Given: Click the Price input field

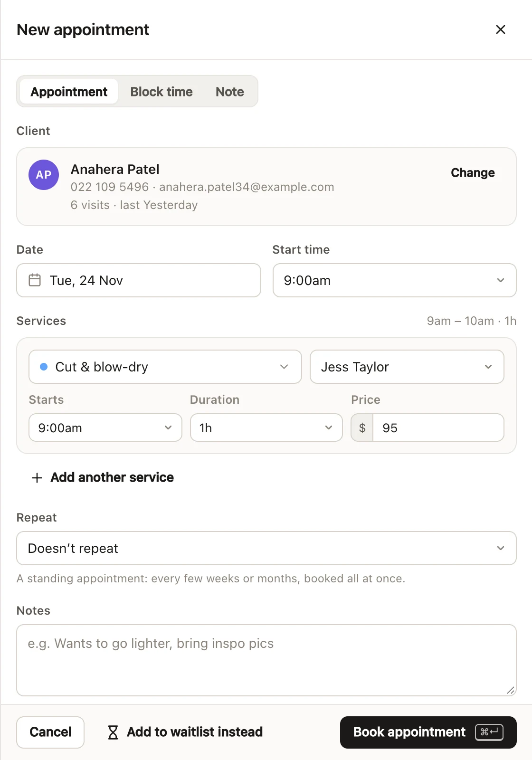Looking at the screenshot, I should click(x=438, y=427).
